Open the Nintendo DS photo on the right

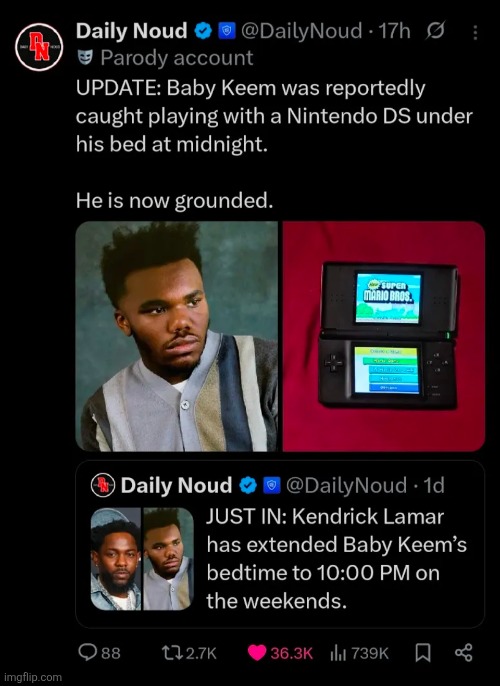[384, 336]
